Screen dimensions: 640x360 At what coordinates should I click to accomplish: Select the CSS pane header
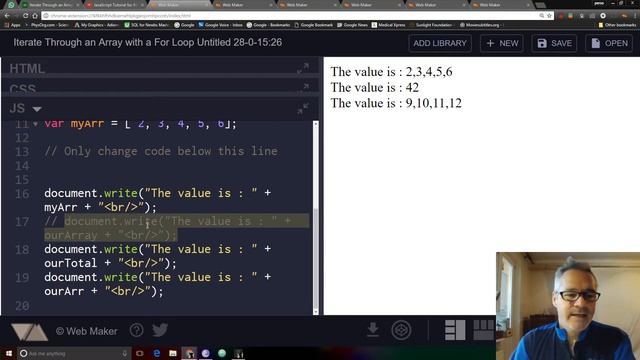[160, 87]
